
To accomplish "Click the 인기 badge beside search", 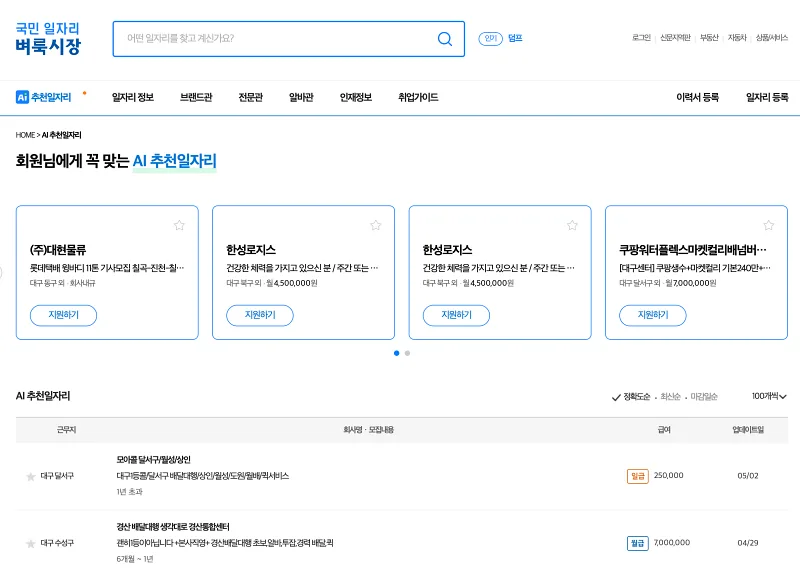I will pos(490,38).
